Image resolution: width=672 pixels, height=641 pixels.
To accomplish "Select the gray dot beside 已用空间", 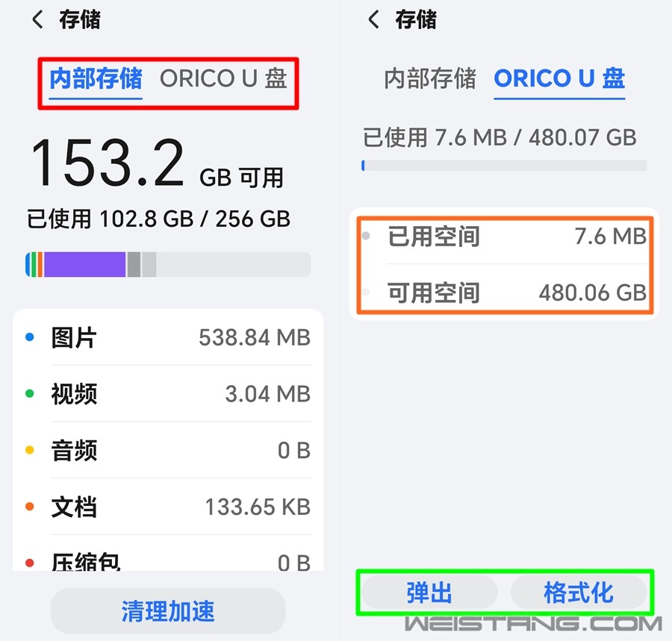I will (366, 236).
